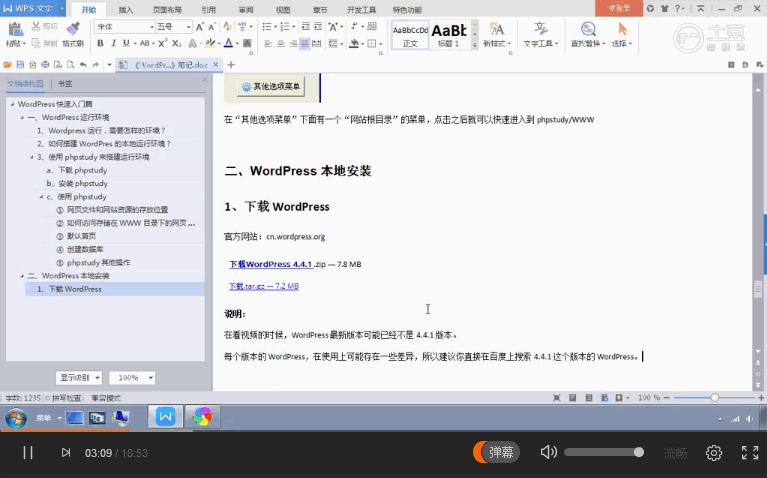The height and width of the screenshot is (478, 767).
Task: Apply the font color A
Action: click(228, 44)
